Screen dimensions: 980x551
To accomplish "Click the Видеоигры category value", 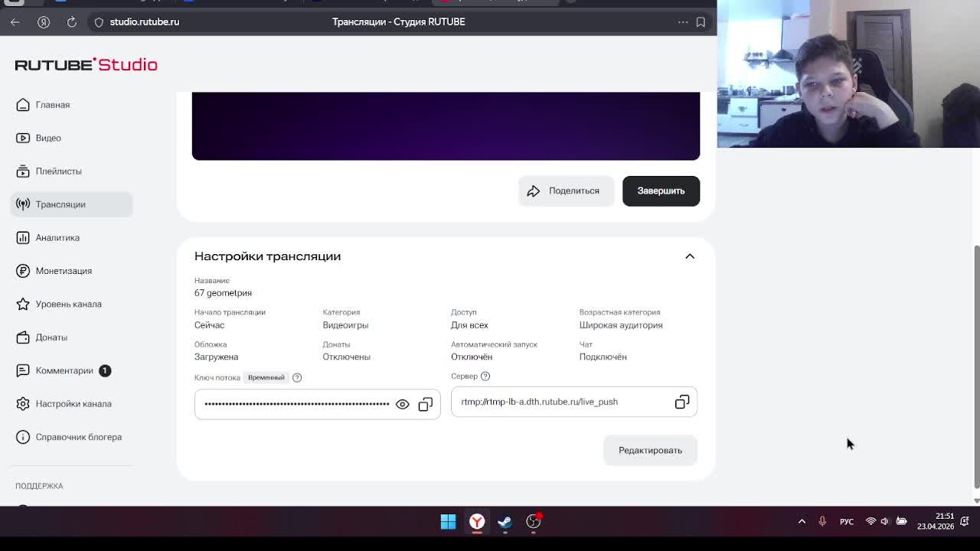I will (x=345, y=325).
